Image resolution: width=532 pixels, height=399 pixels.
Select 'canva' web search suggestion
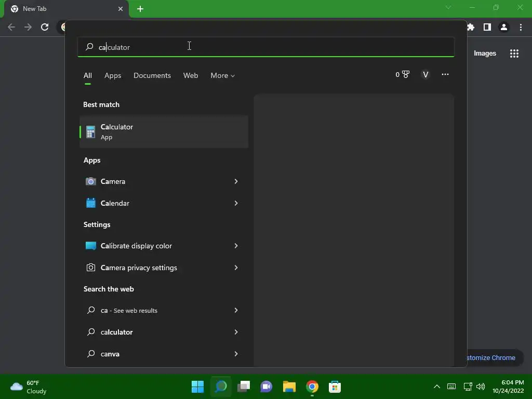(x=164, y=354)
